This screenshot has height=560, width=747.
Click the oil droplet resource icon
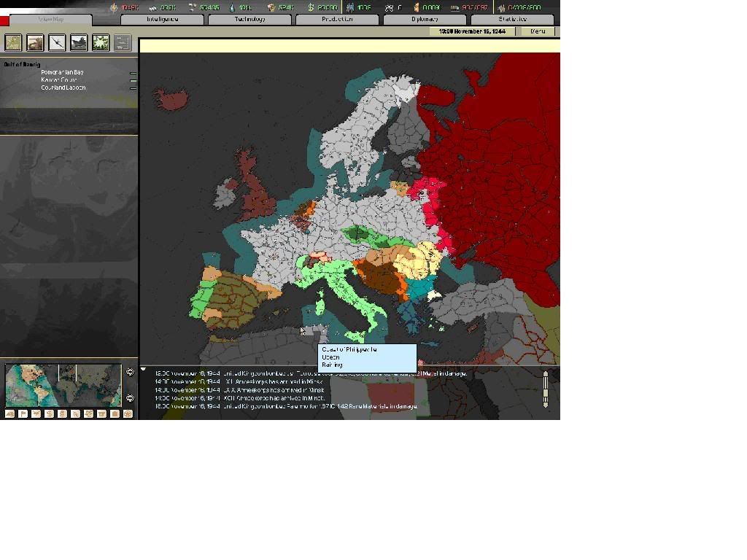232,7
